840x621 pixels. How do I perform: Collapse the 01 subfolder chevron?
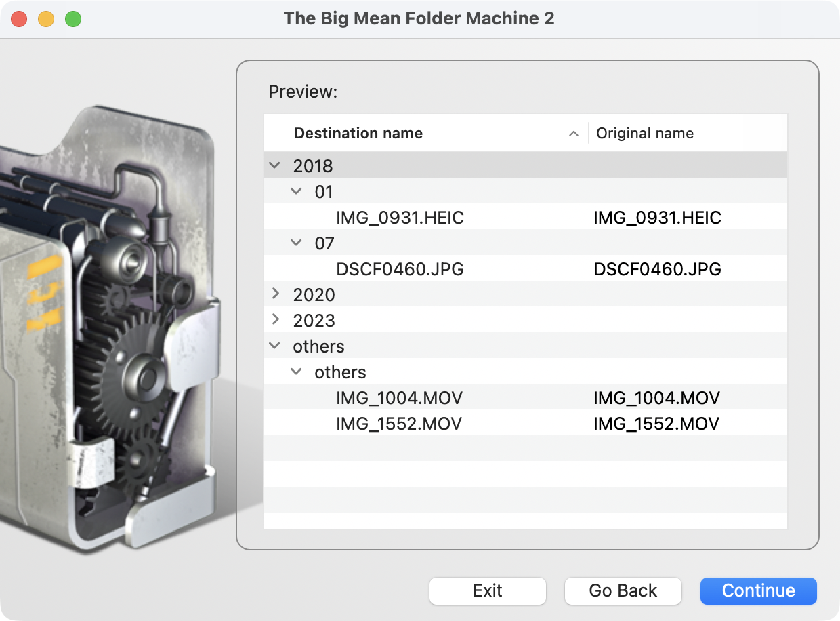pos(296,191)
